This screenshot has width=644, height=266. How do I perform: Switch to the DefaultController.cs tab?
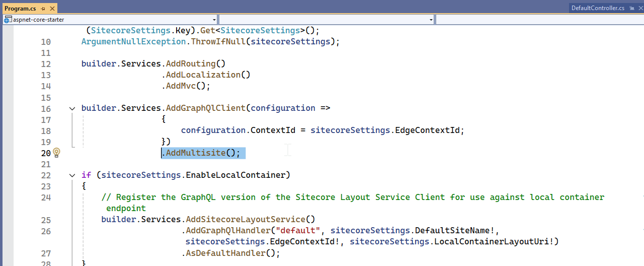tap(597, 8)
